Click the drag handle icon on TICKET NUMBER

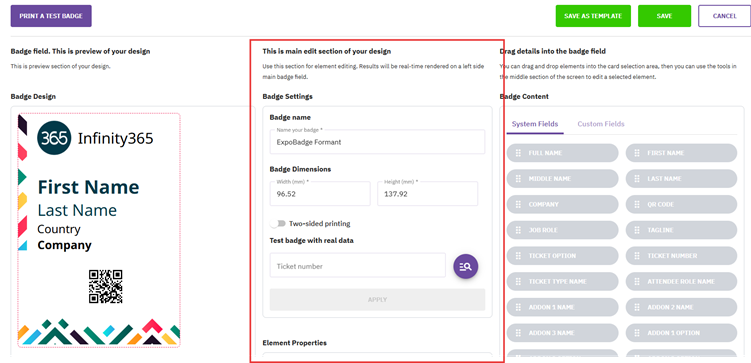pyautogui.click(x=637, y=256)
